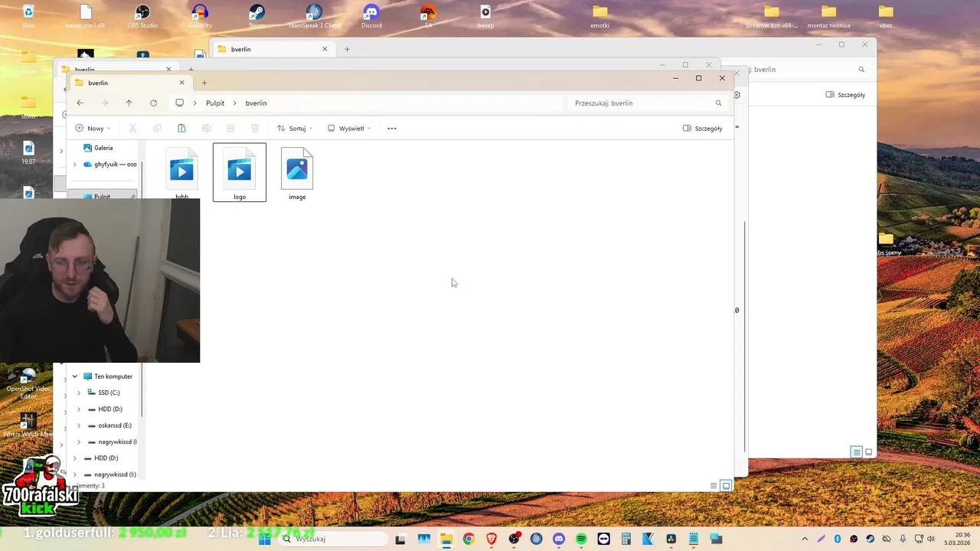
Task: Open Discord from the taskbar
Action: coord(558,539)
